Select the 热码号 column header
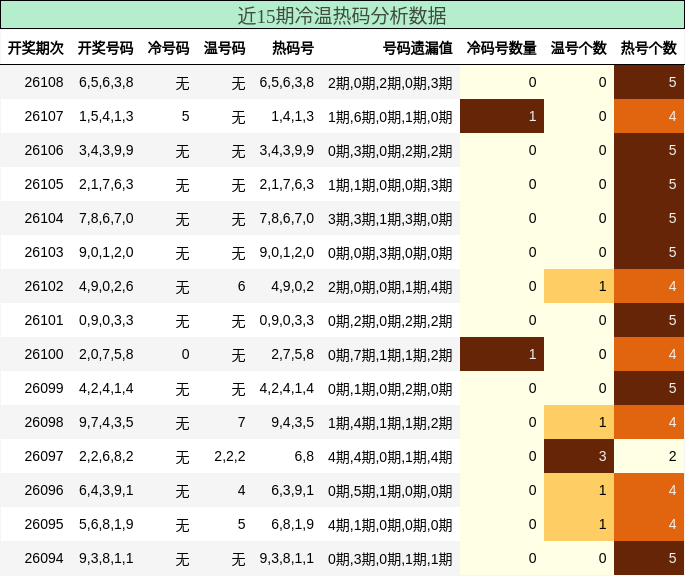 (x=293, y=48)
